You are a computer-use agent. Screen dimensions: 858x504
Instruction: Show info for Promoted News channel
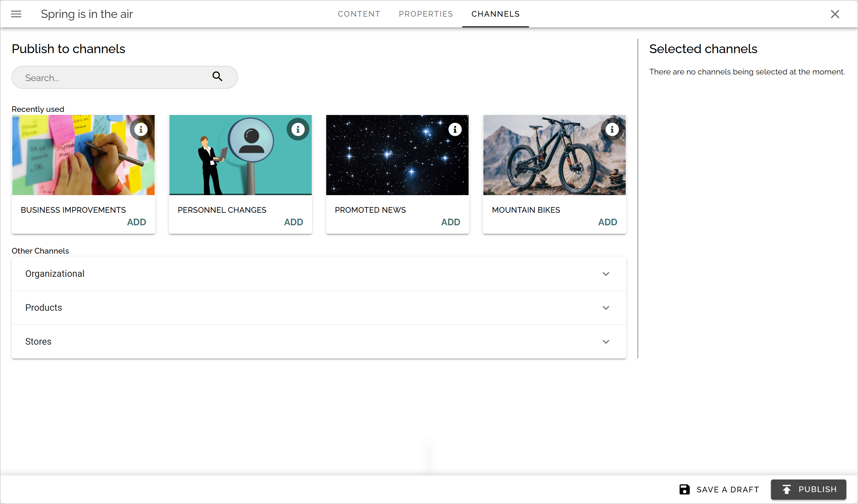455,129
